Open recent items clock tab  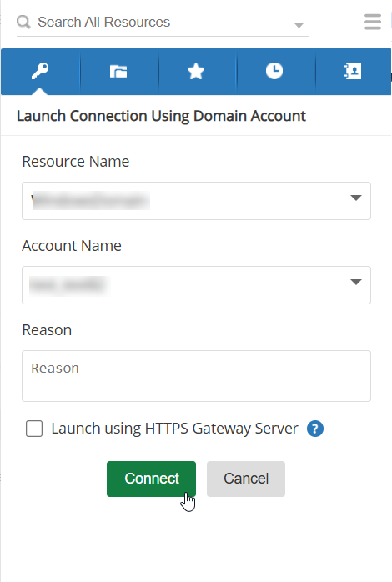(x=274, y=71)
